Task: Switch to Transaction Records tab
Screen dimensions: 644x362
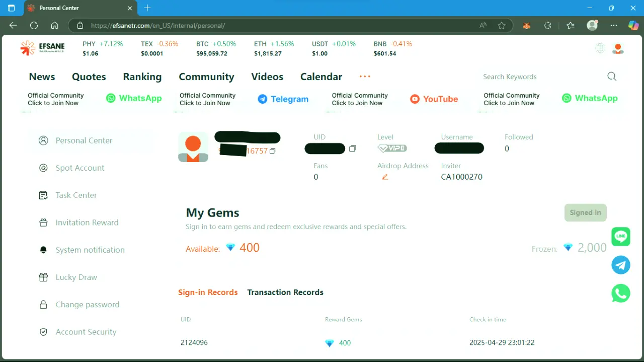Action: tap(285, 292)
